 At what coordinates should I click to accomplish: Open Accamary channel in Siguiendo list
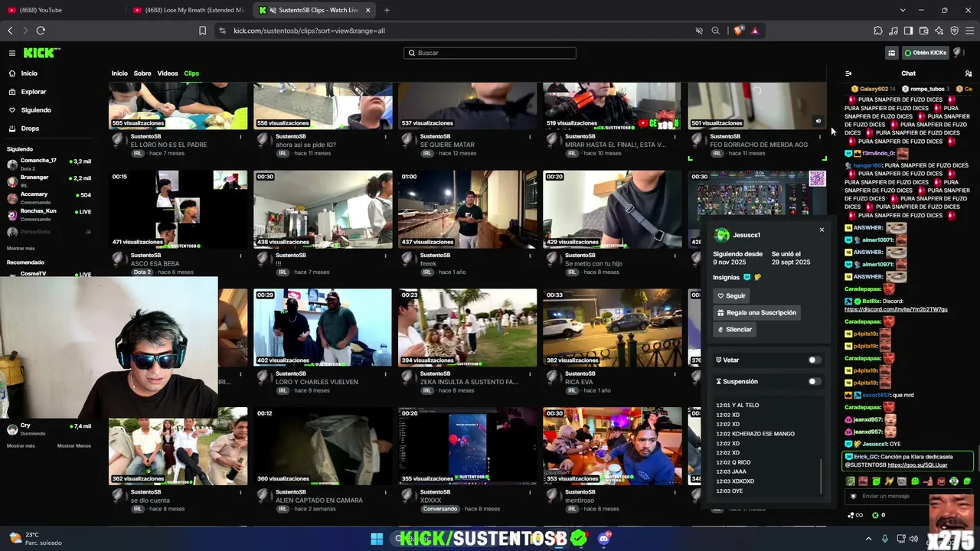coord(47,197)
